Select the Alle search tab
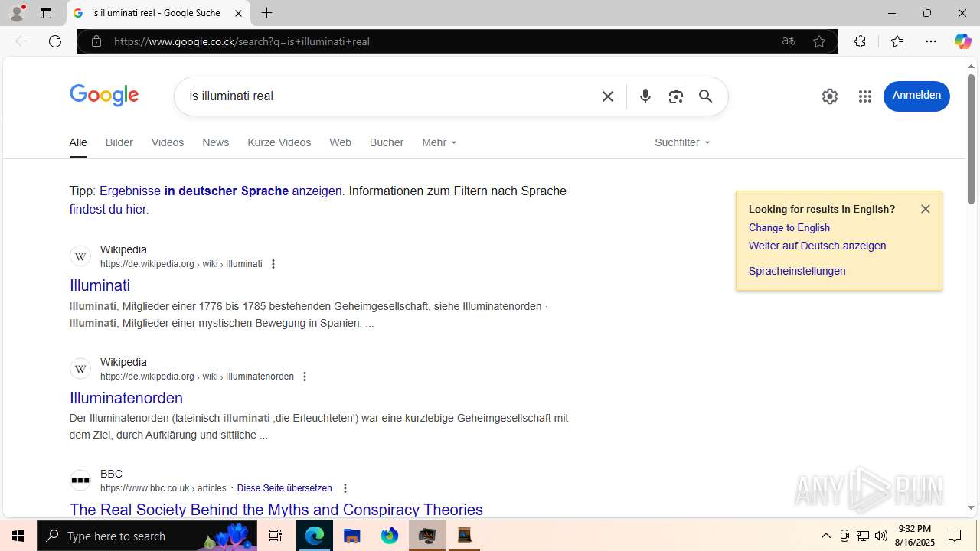This screenshot has height=551, width=980. [x=78, y=142]
